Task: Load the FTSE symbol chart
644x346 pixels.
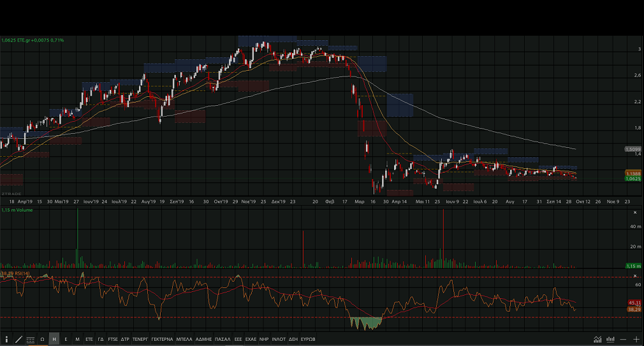Action: [x=113, y=339]
